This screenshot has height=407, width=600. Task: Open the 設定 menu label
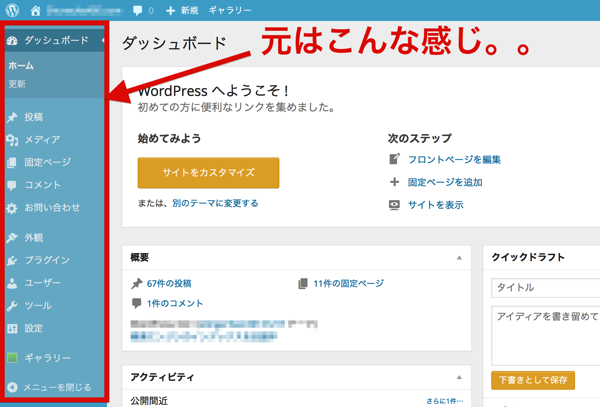point(34,328)
